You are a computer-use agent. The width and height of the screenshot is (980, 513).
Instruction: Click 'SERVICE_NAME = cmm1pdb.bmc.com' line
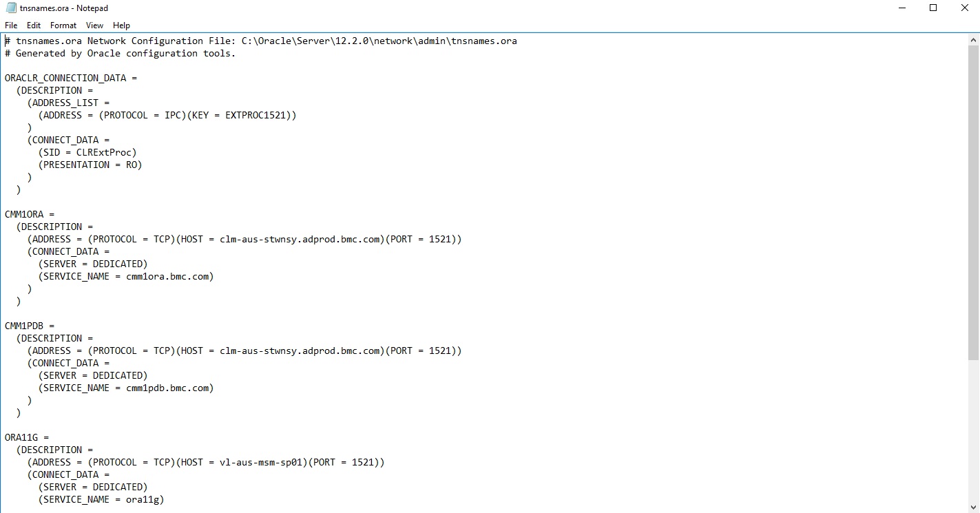coord(126,388)
